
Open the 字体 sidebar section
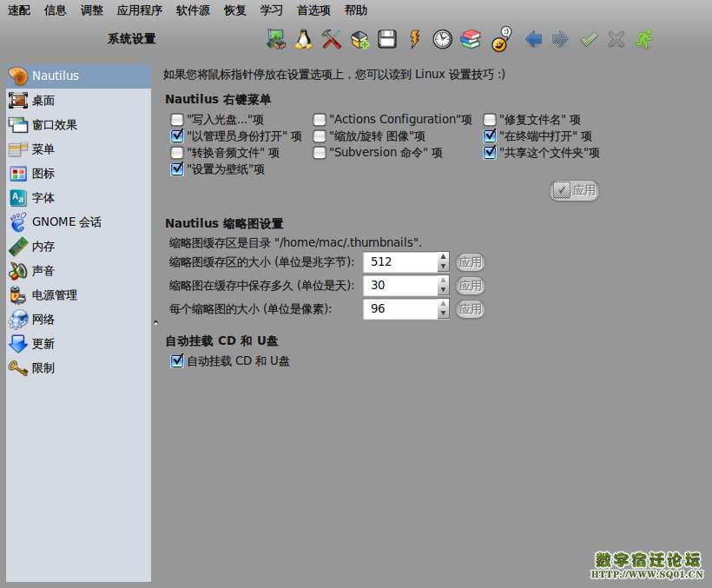point(78,198)
